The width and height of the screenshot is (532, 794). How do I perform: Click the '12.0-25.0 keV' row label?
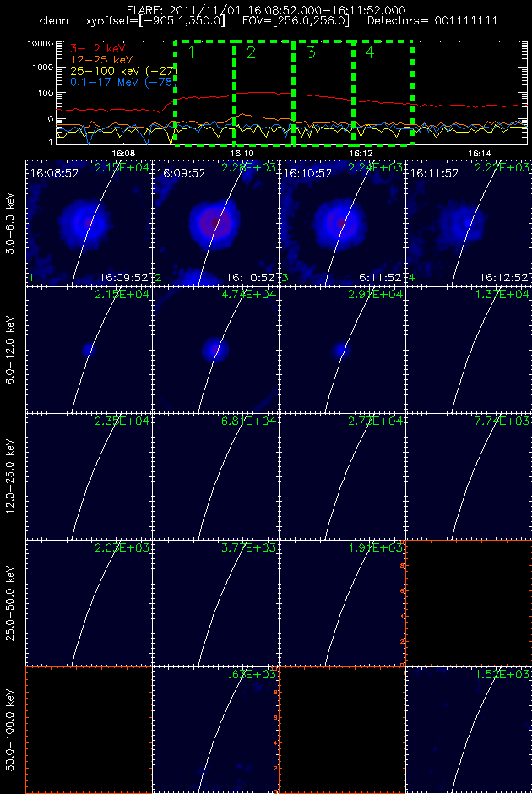pyautogui.click(x=11, y=476)
